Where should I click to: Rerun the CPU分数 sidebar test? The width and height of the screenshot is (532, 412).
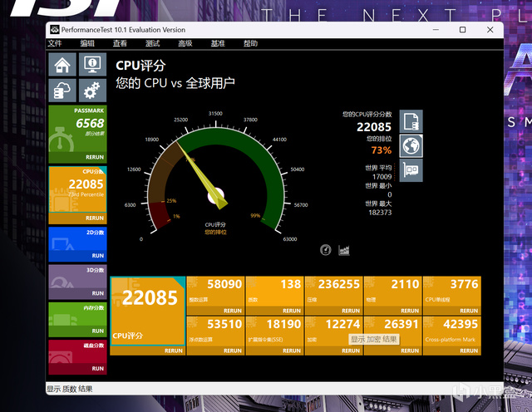pos(95,218)
